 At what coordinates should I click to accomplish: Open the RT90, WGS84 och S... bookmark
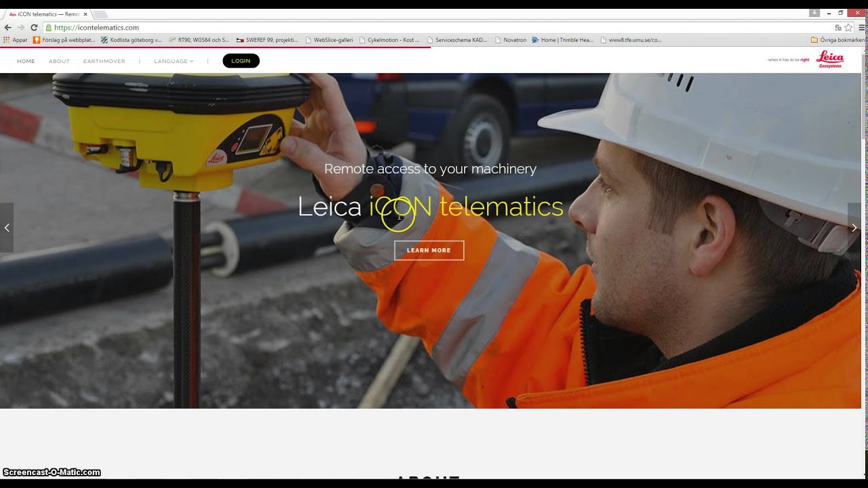pyautogui.click(x=199, y=40)
